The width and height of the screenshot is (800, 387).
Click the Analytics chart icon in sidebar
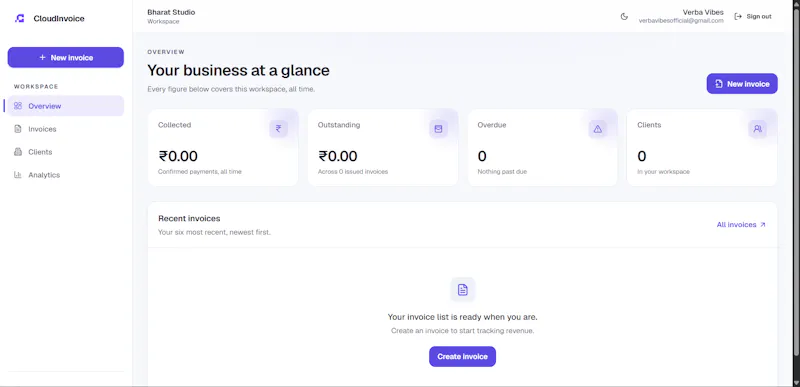pyautogui.click(x=18, y=175)
